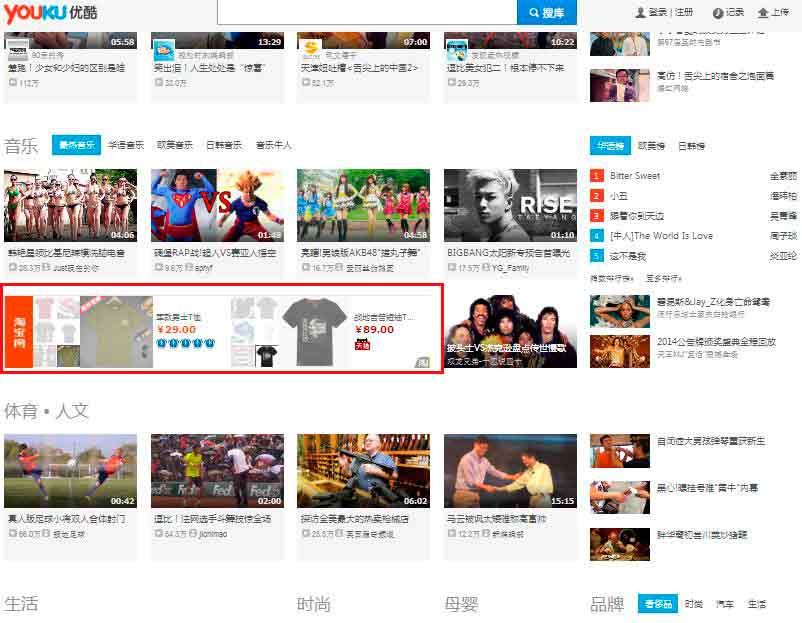Open the Michael Jackson group photo thumbnail
This screenshot has width=802, height=623.
[x=510, y=331]
